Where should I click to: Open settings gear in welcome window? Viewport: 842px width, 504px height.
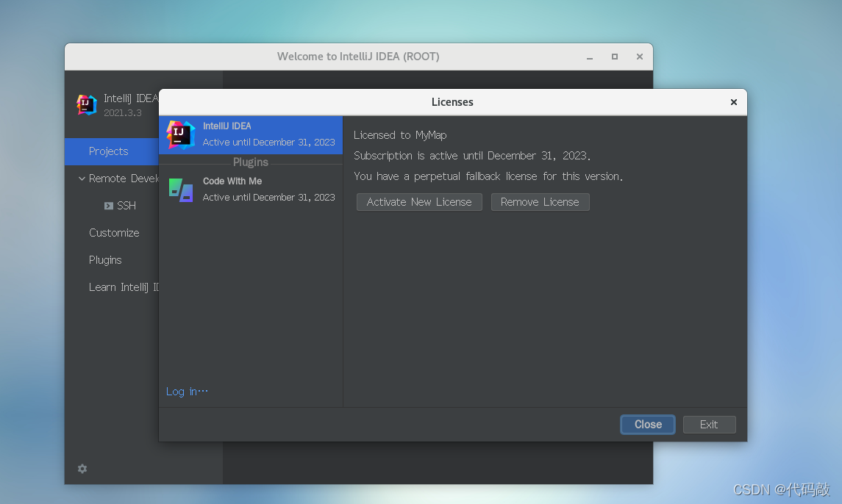click(82, 469)
